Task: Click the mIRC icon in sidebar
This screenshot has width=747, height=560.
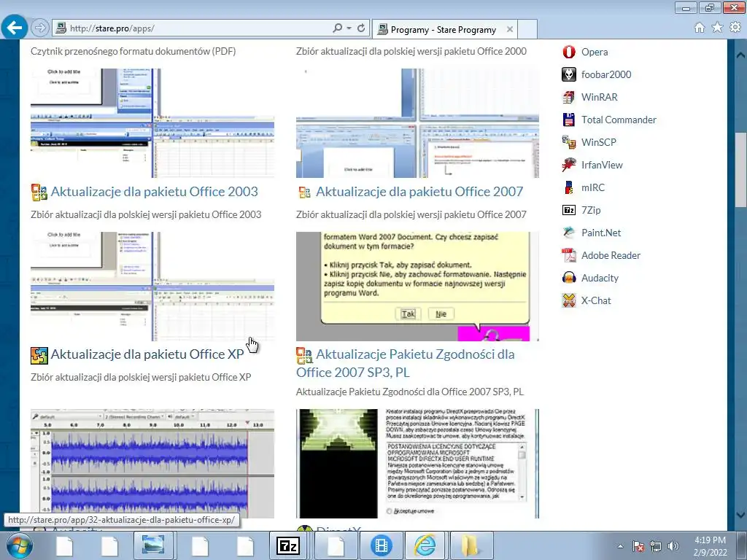Action: click(x=569, y=187)
